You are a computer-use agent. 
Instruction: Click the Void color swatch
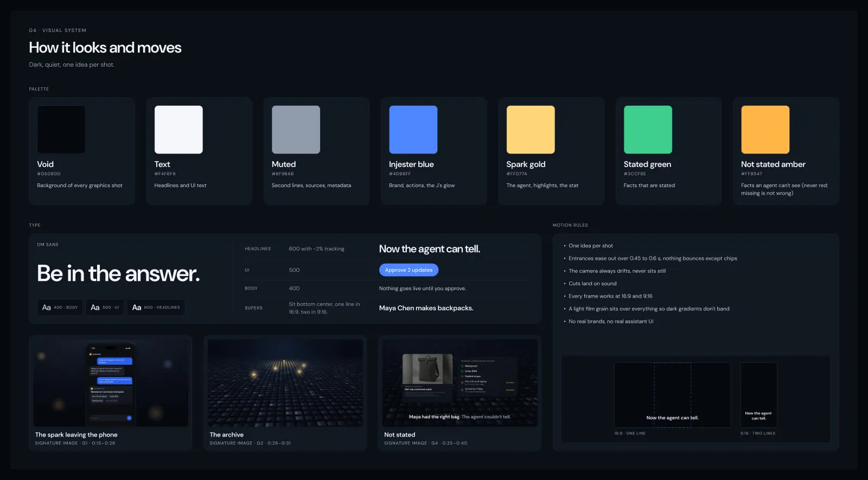coord(61,130)
